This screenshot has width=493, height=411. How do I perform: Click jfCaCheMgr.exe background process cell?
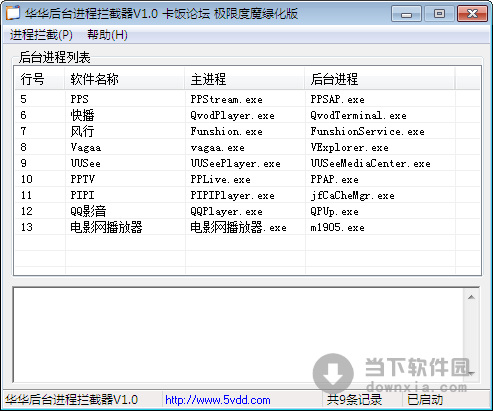pos(352,195)
